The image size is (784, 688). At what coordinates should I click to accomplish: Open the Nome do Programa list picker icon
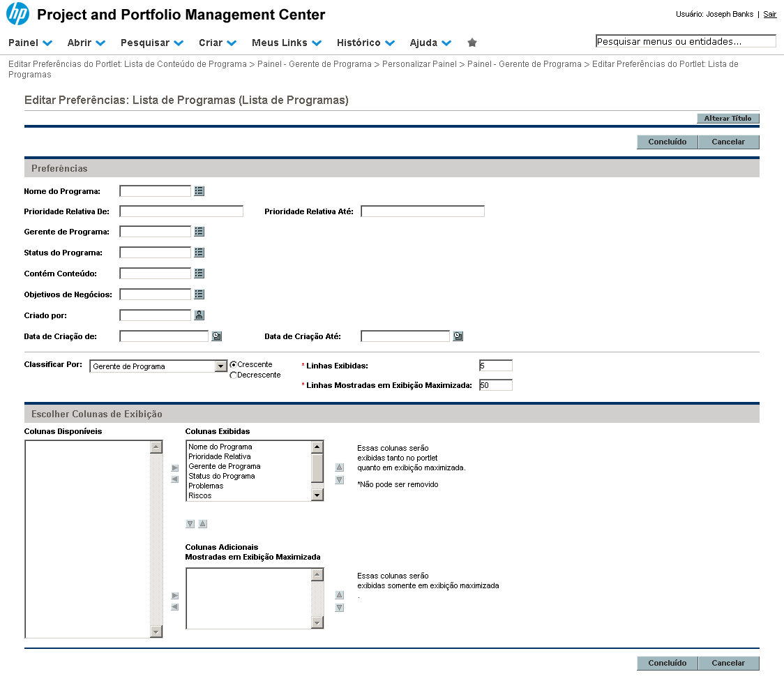pyautogui.click(x=199, y=191)
